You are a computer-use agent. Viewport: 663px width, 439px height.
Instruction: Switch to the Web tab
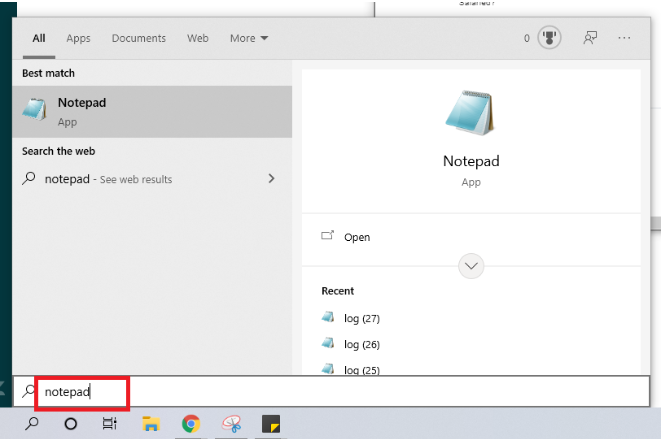(198, 38)
